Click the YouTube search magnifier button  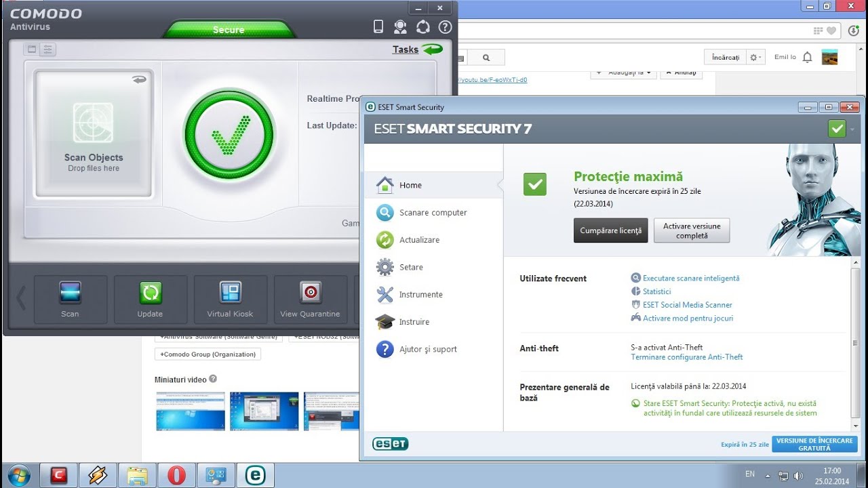pos(486,58)
